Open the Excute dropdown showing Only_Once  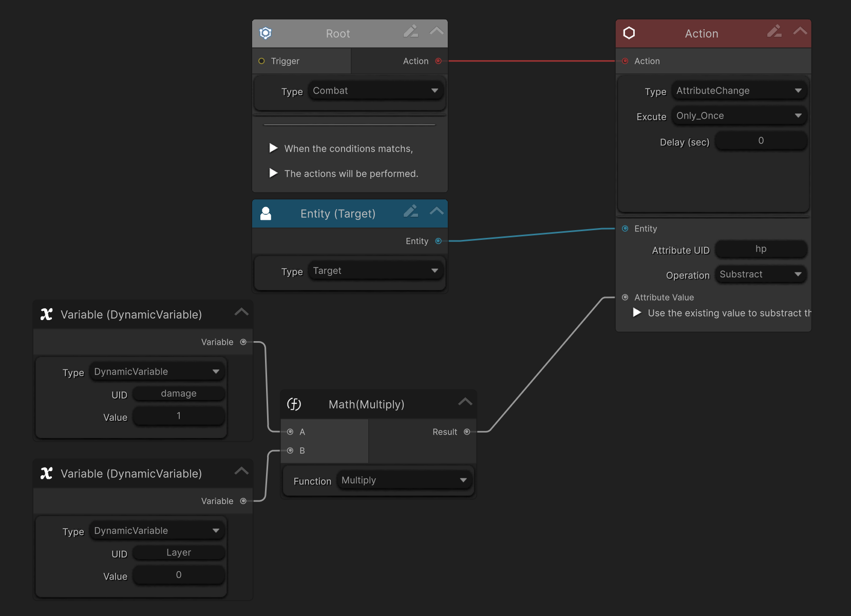tap(739, 116)
